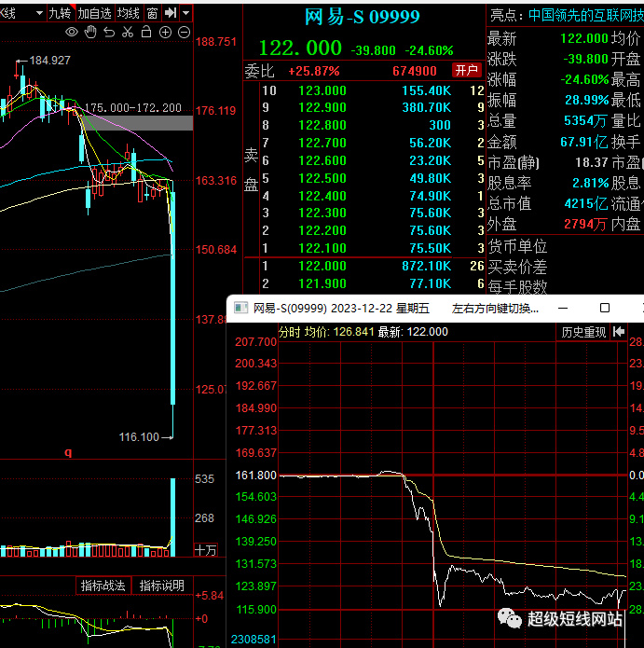Click the 每手股数 label

point(517,287)
